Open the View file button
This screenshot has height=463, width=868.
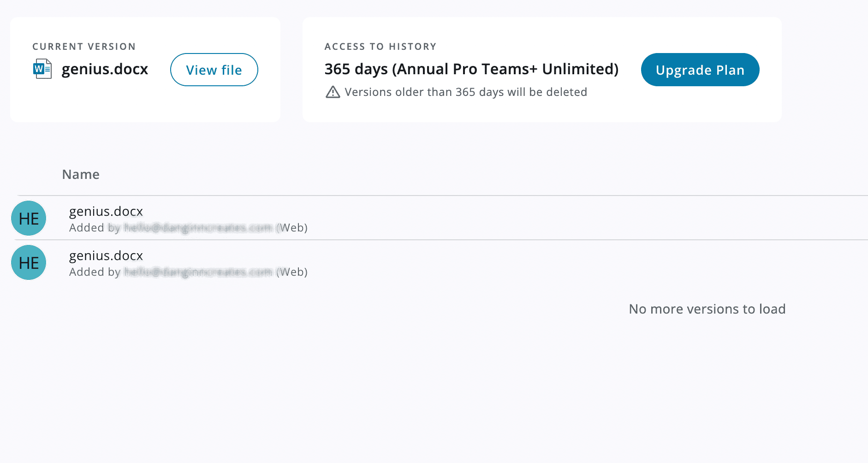(x=214, y=70)
